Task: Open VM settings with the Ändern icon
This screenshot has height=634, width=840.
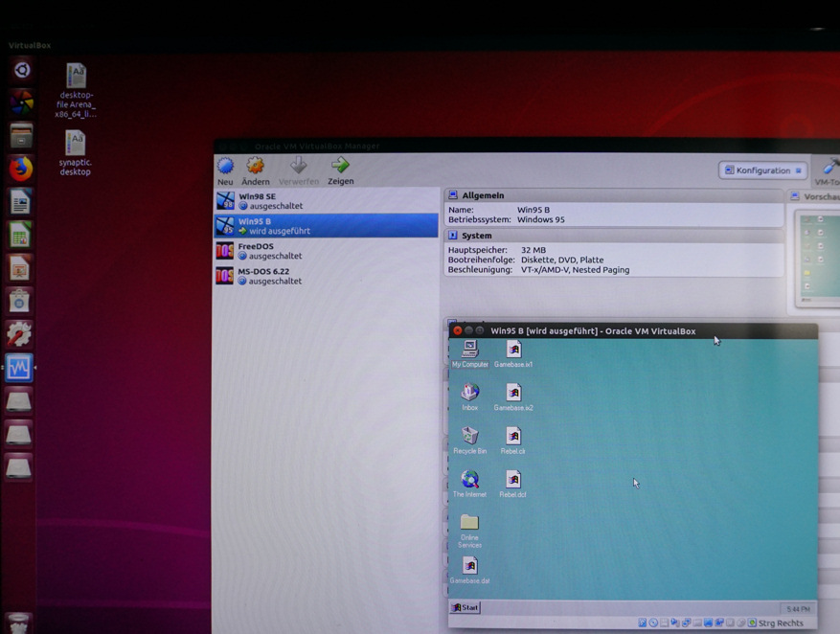Action: [x=255, y=168]
